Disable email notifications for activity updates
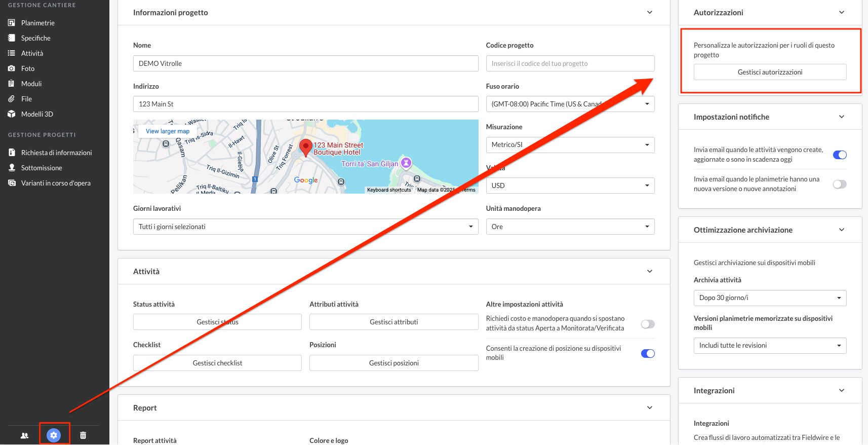868x445 pixels. (839, 155)
